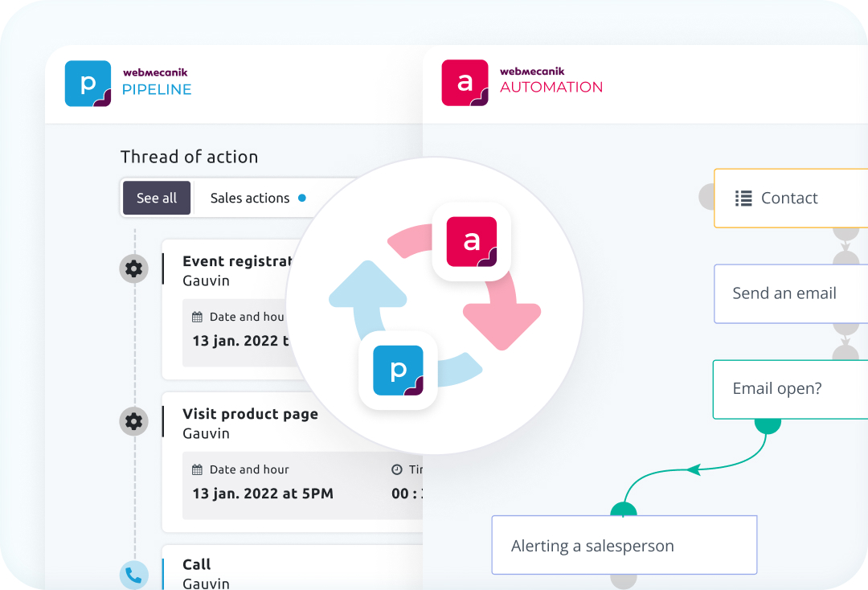Select the See all tab

157,198
